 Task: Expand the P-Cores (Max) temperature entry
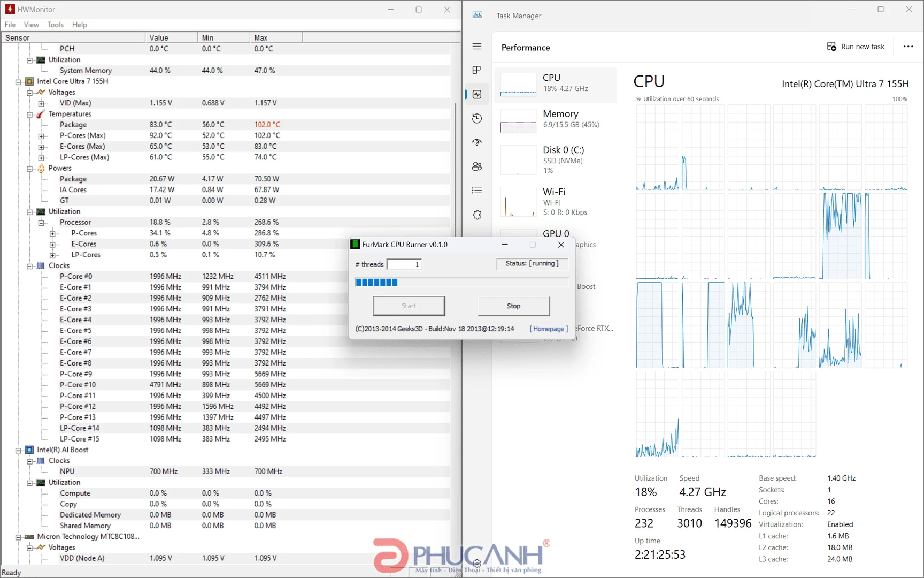(x=41, y=136)
